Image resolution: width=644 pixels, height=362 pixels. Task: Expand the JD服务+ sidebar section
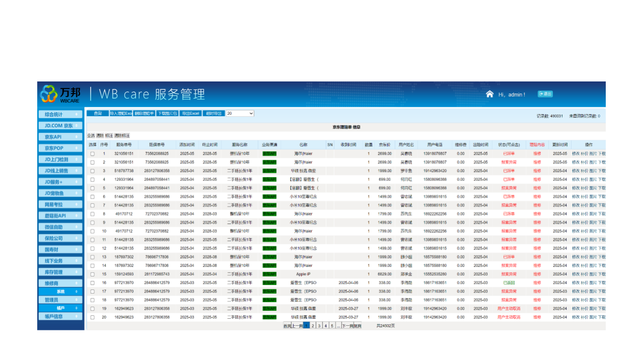pos(60,182)
